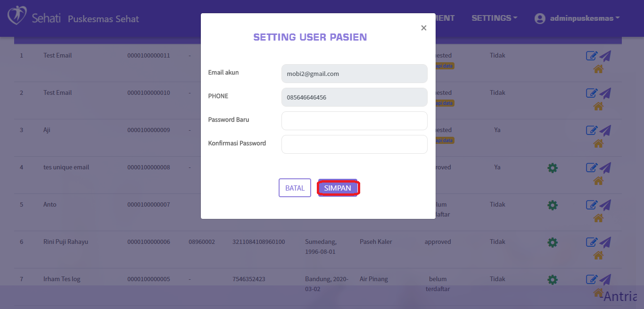Close the Setting User Pasien dialog

[423, 28]
